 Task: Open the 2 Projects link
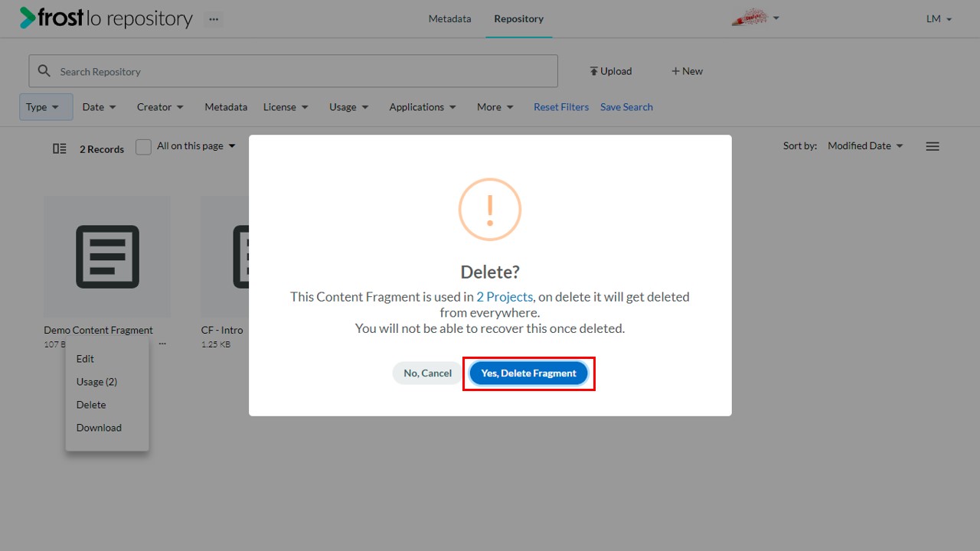505,296
